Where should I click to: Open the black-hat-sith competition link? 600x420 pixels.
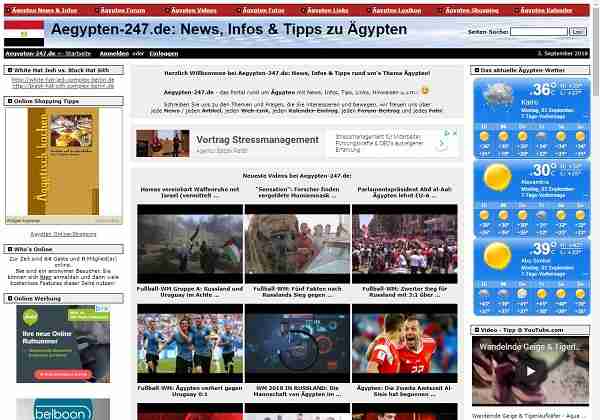pyautogui.click(x=63, y=86)
